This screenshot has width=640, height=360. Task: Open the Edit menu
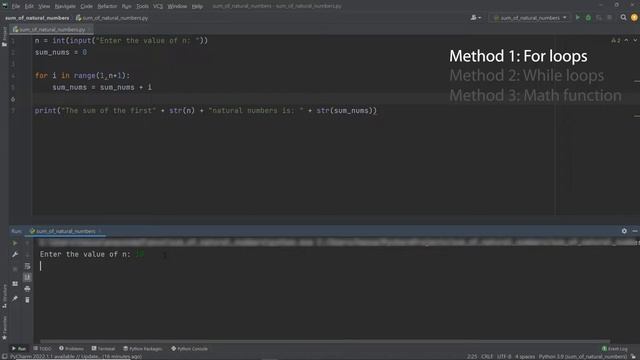(x=29, y=6)
